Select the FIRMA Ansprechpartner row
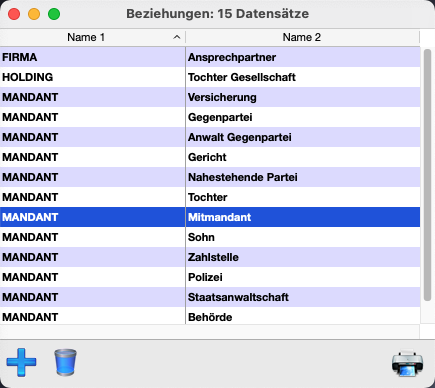This screenshot has height=388, width=435. click(210, 57)
